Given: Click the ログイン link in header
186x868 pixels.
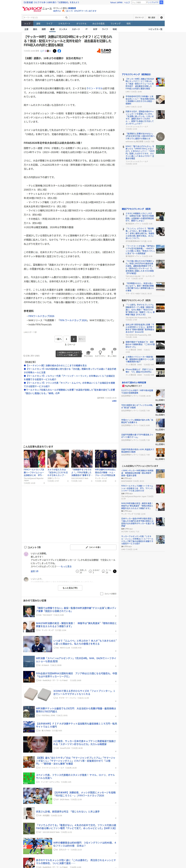Looking at the screenshot, I should (57, 11).
